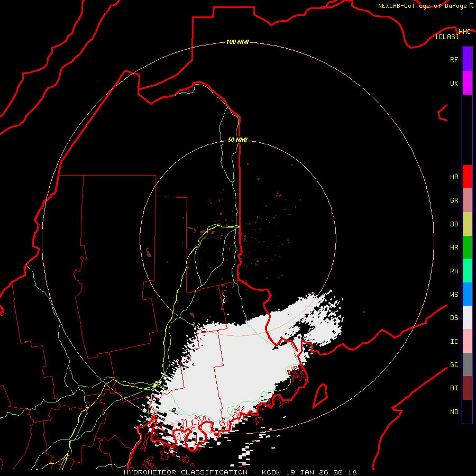Click the [CLAS] legend heading
Screen dimensions: 476x476
coord(447,36)
